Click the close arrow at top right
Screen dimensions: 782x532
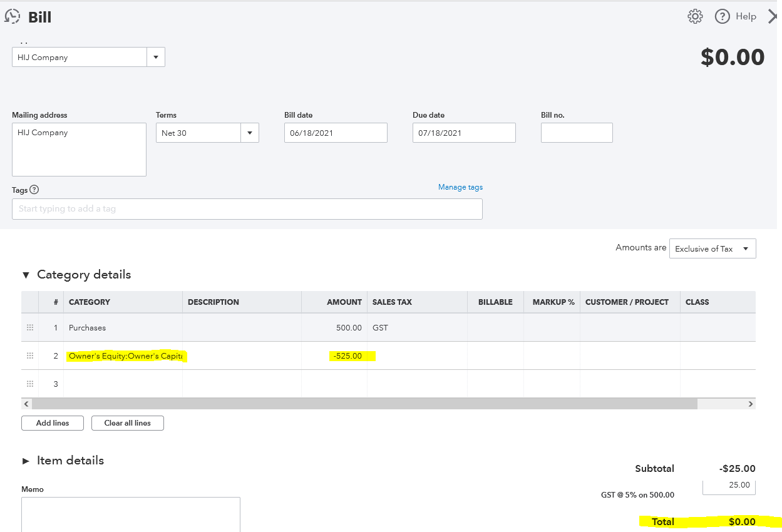[x=774, y=16]
